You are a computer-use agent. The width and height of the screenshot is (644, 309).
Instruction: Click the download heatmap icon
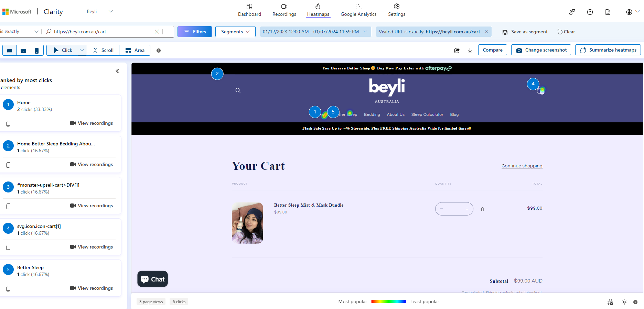[470, 51]
